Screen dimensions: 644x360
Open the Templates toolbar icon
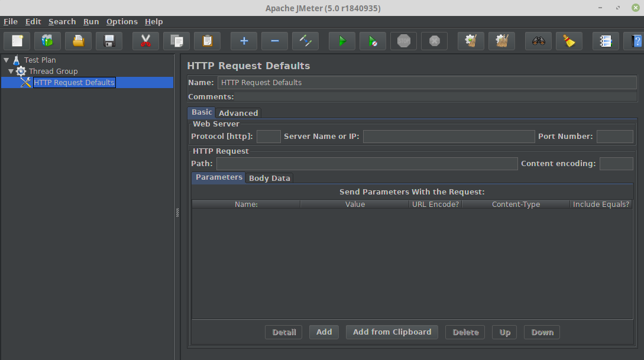click(x=48, y=41)
